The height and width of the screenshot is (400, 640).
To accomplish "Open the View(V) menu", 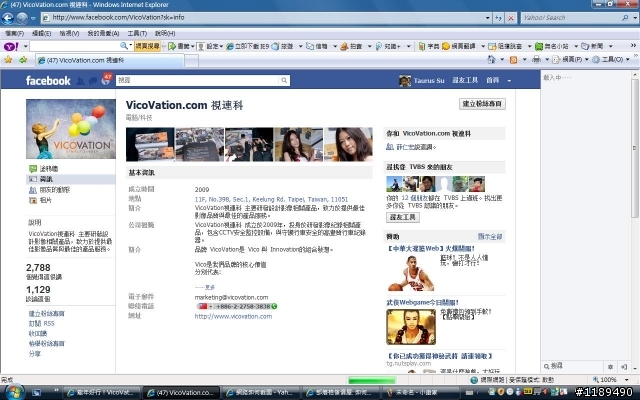I will coord(69,33).
